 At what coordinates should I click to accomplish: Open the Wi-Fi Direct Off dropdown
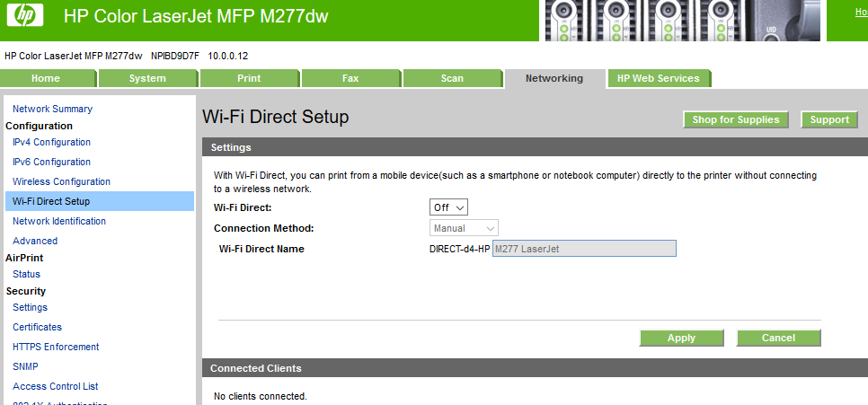point(449,207)
